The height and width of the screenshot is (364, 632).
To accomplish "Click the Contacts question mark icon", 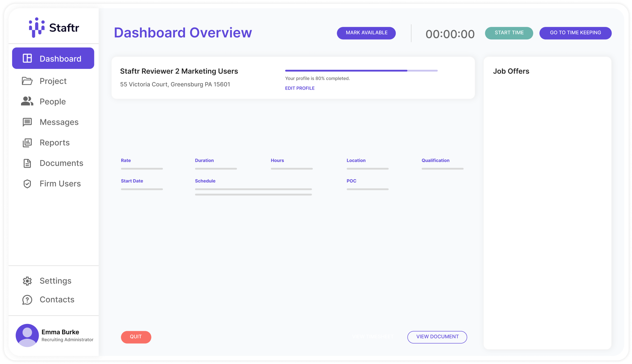I will 27,300.
